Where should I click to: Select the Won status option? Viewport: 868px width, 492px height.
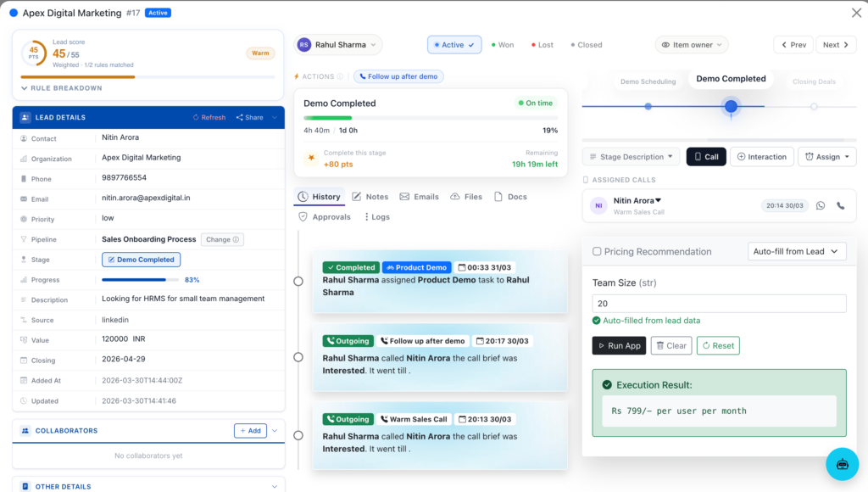click(x=503, y=45)
